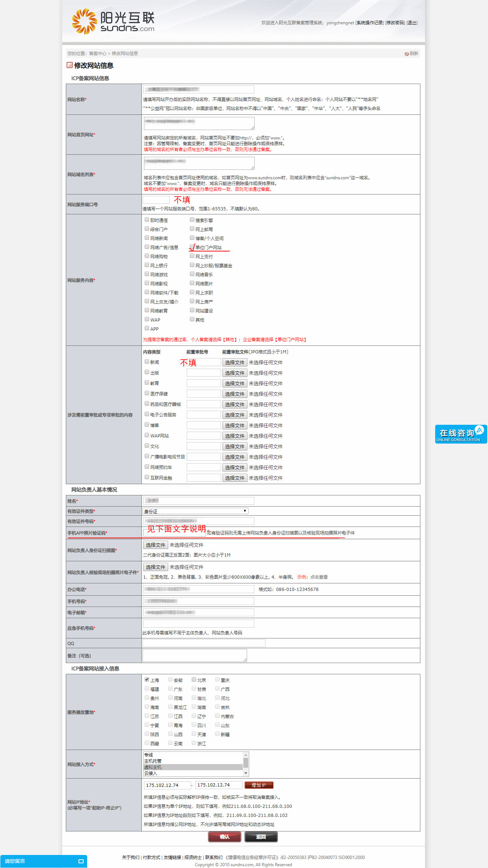Expand the 请您留言 message box icon

pos(81,861)
